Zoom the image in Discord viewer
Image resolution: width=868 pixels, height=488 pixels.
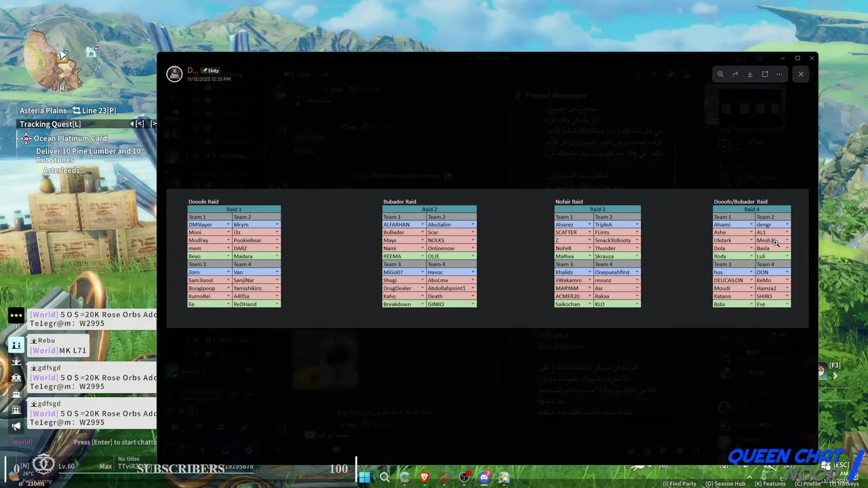point(720,74)
